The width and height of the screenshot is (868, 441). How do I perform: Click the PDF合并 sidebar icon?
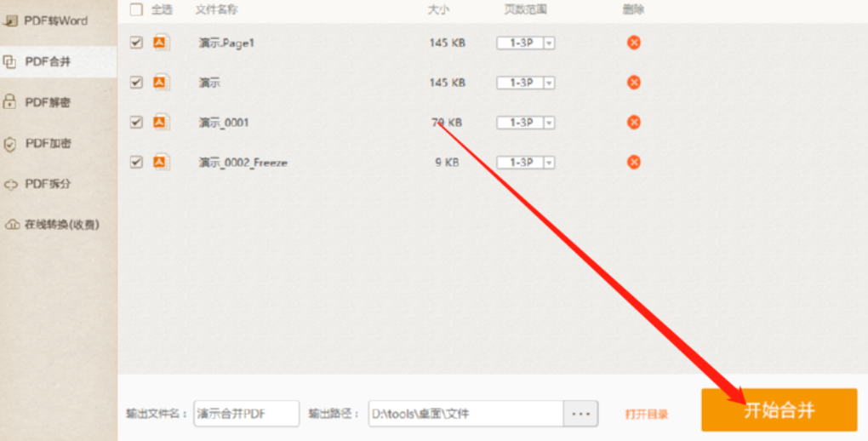coord(9,61)
